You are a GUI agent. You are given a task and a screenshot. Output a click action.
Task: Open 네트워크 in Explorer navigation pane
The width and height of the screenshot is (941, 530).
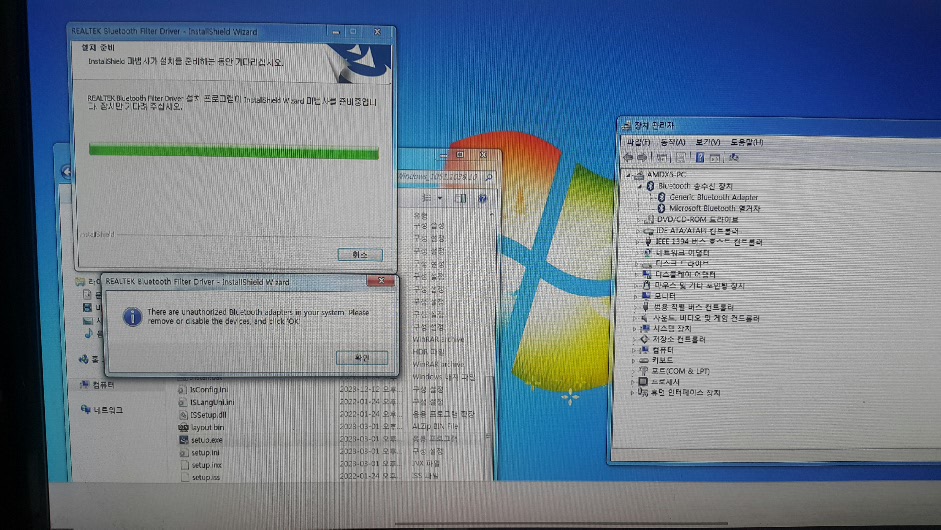pyautogui.click(x=108, y=410)
